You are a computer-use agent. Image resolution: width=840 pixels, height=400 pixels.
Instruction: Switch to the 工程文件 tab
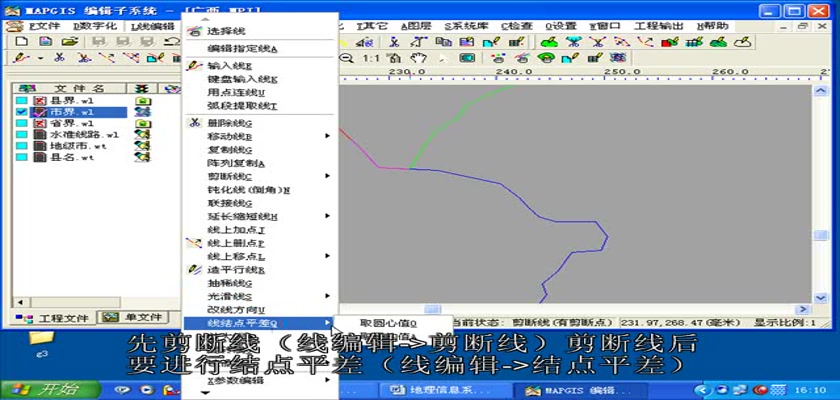(53, 318)
